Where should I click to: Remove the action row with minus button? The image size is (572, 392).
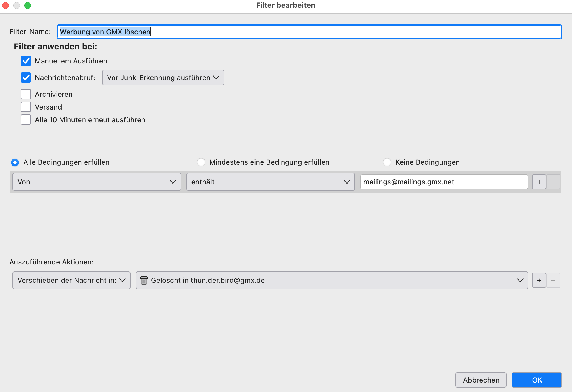tap(553, 280)
